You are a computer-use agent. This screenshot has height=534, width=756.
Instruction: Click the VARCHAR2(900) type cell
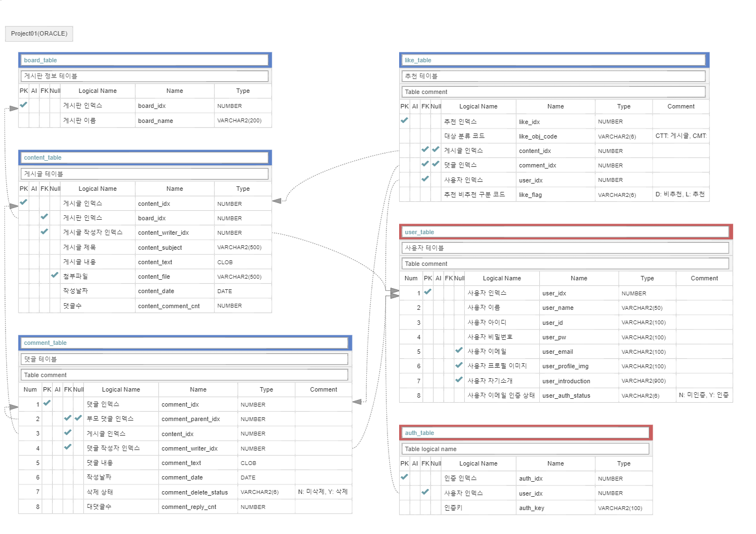pos(647,380)
